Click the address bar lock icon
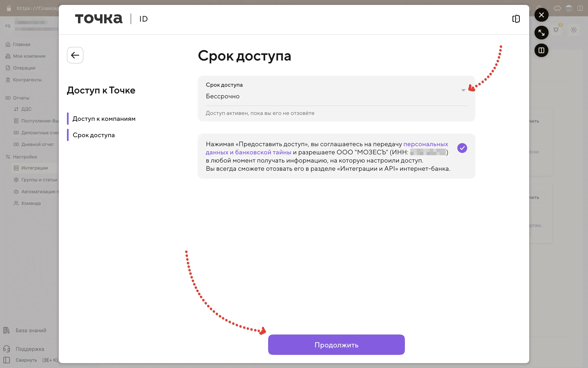Viewport: 588px width, 368px height. point(9,8)
